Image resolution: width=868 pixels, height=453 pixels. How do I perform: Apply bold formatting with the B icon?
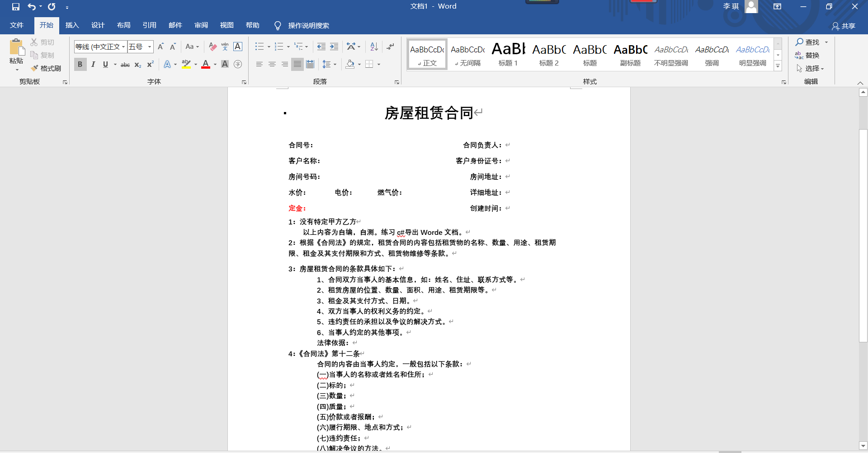pos(80,64)
